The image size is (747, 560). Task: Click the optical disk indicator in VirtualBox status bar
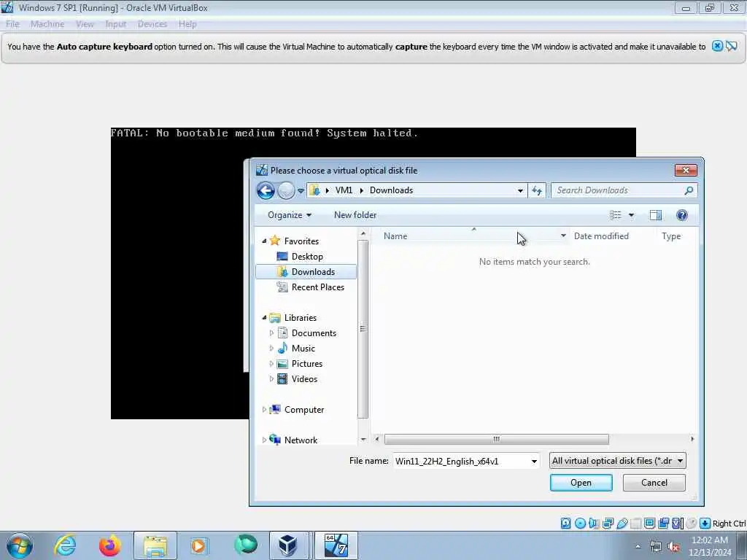[x=580, y=524]
